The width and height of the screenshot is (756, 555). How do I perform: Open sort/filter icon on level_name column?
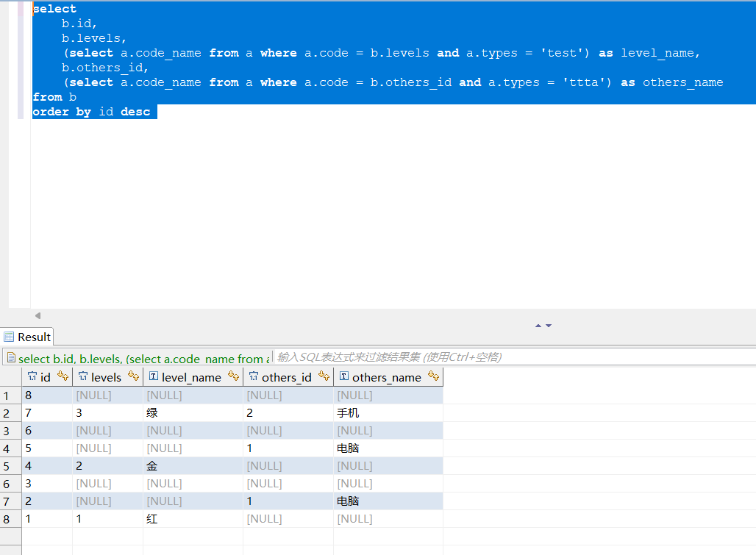point(233,376)
